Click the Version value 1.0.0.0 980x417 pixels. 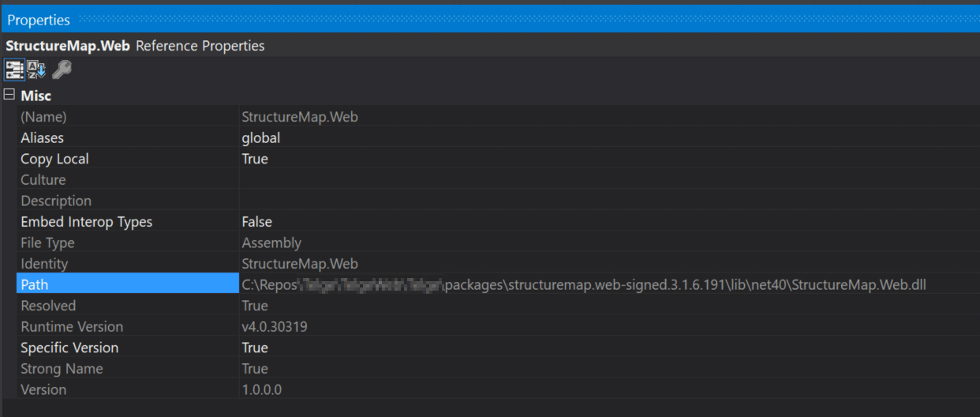tap(262, 389)
